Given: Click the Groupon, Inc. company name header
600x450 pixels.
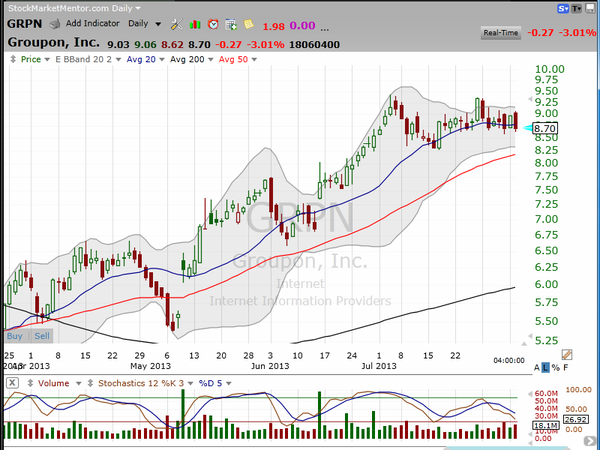Looking at the screenshot, I should [53, 42].
